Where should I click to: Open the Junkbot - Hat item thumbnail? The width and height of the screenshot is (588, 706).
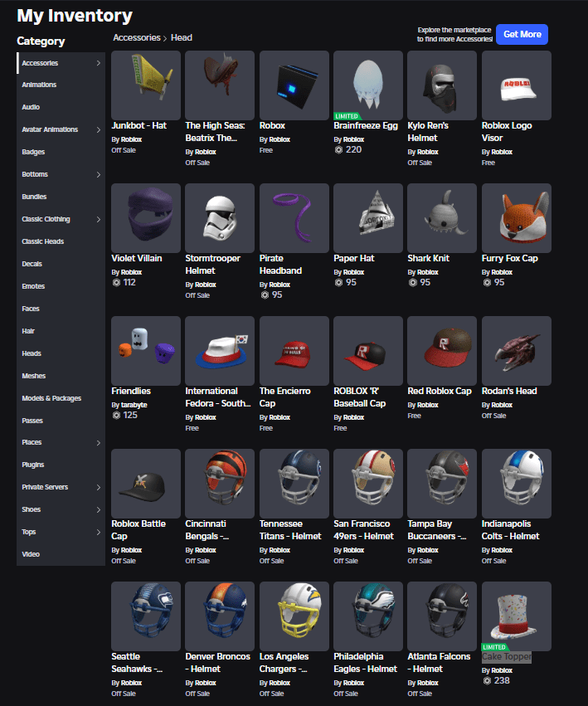click(146, 85)
